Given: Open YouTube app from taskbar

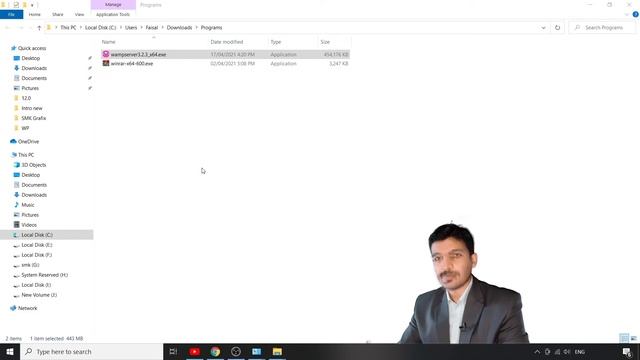Looking at the screenshot, I should click(x=195, y=351).
